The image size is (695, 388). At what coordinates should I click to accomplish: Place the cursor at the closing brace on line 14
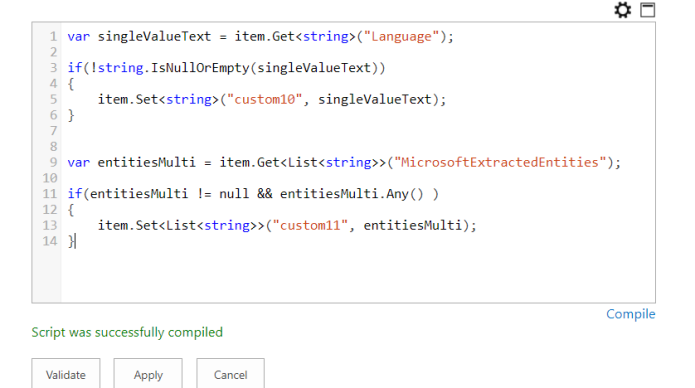[x=71, y=241]
